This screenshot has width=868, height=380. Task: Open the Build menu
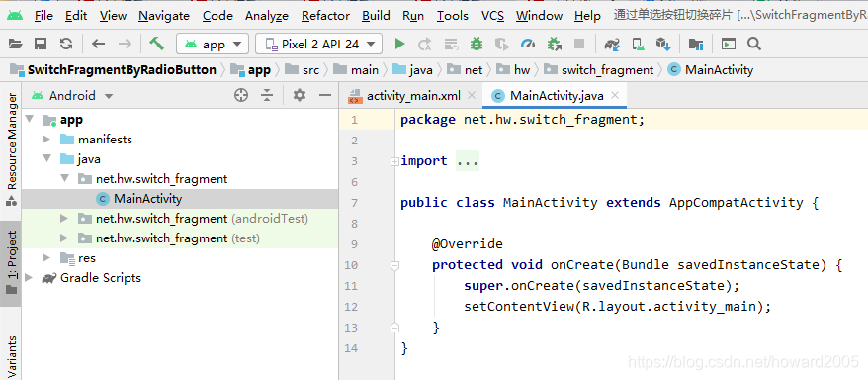pyautogui.click(x=376, y=16)
